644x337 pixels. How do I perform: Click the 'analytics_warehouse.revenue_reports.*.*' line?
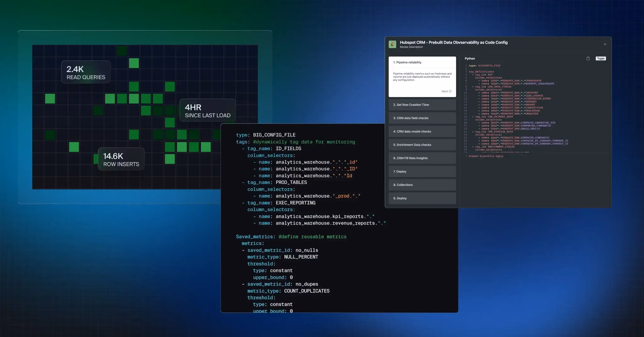[319, 223]
